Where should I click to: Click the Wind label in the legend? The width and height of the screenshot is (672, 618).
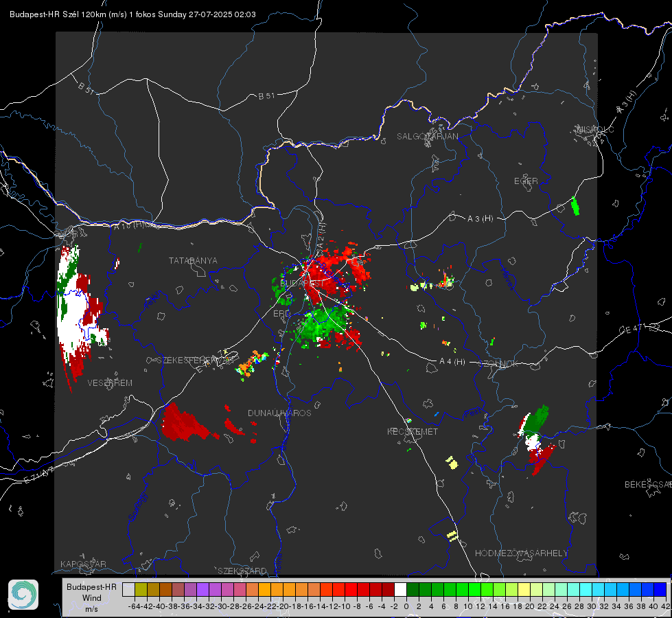pyautogui.click(x=92, y=598)
